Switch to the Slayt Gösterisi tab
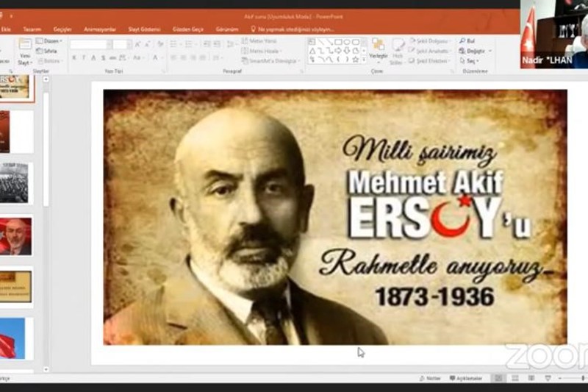The image size is (588, 392). point(144,29)
